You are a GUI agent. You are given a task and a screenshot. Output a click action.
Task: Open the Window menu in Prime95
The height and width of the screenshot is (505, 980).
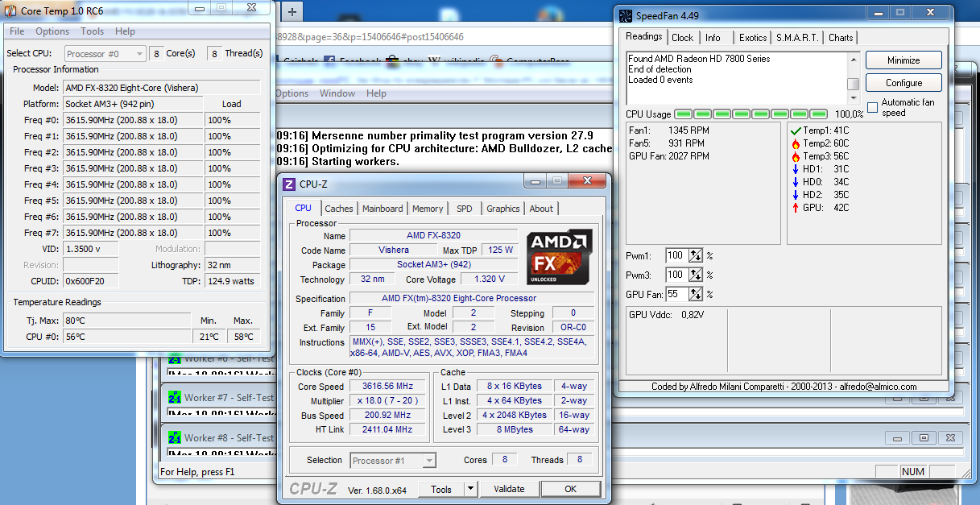tap(337, 93)
